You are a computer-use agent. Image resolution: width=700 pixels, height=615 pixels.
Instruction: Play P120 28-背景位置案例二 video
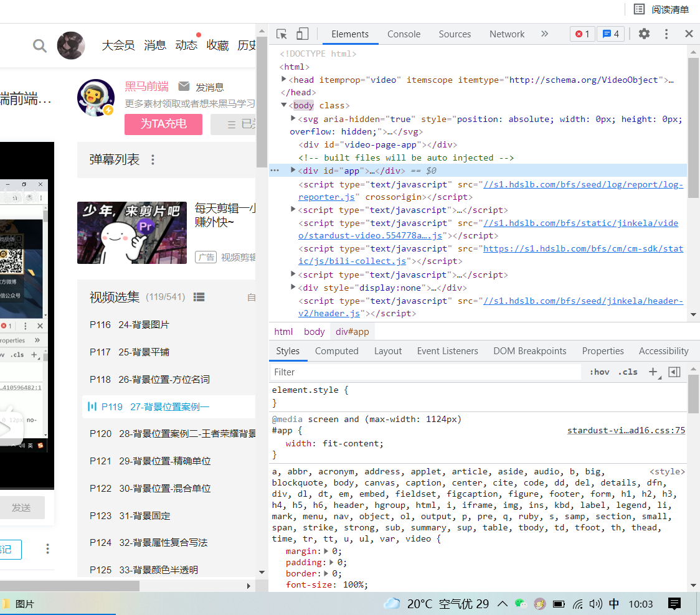173,434
